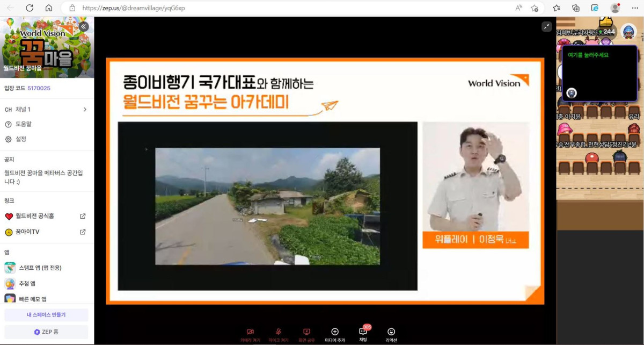Open external icon beside 꿈아이TV

pos(83,232)
